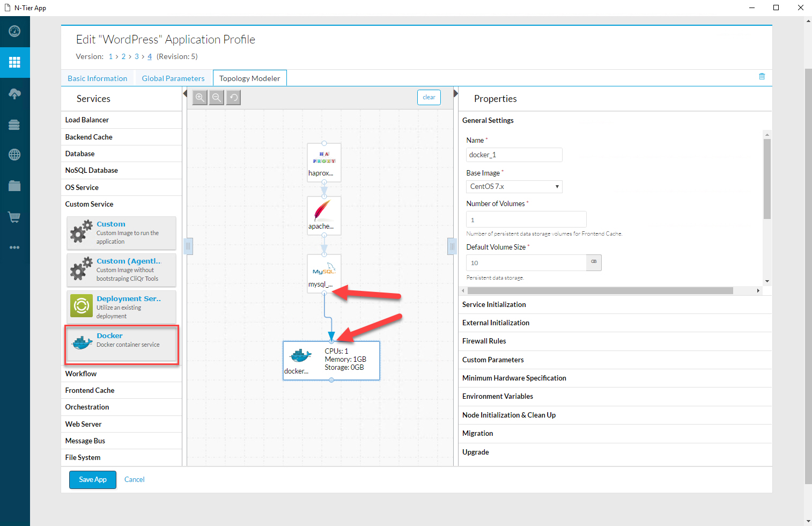Expand the Backend Cache services category
The width and height of the screenshot is (812, 526).
[x=122, y=137]
